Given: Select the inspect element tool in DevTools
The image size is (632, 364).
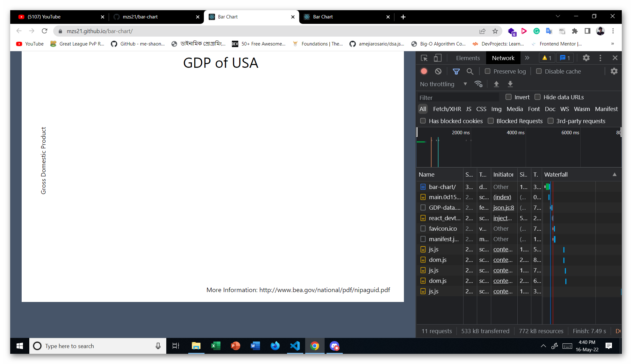Looking at the screenshot, I should (424, 58).
